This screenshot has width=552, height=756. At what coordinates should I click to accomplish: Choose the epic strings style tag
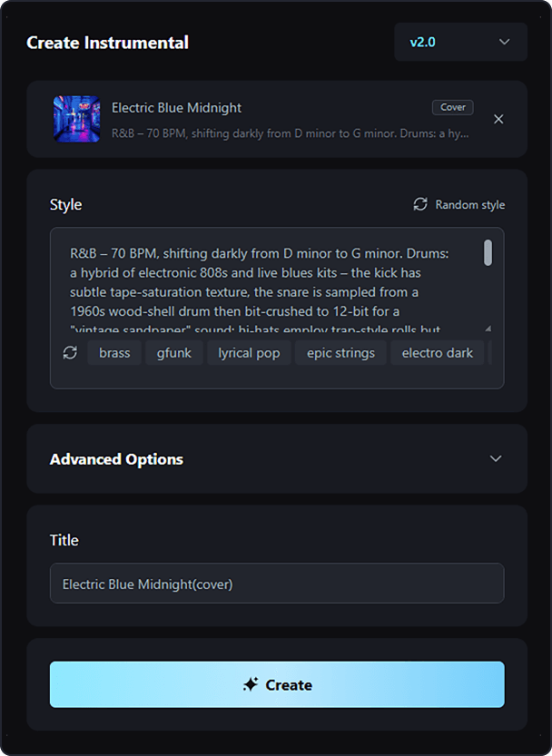tap(340, 353)
